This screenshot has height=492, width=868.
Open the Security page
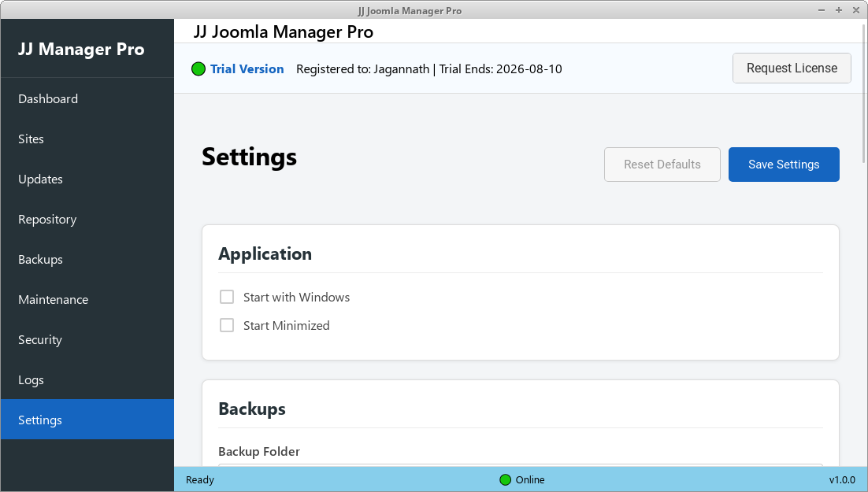point(87,340)
